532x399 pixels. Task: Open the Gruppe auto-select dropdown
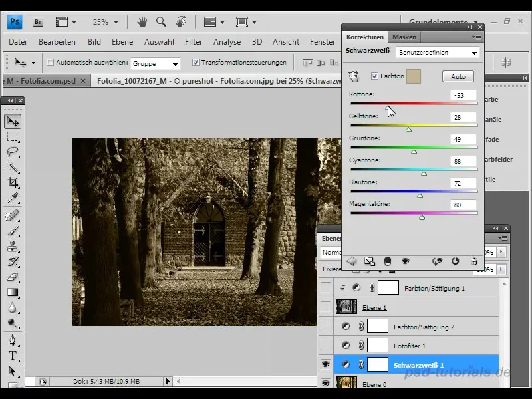click(x=156, y=63)
